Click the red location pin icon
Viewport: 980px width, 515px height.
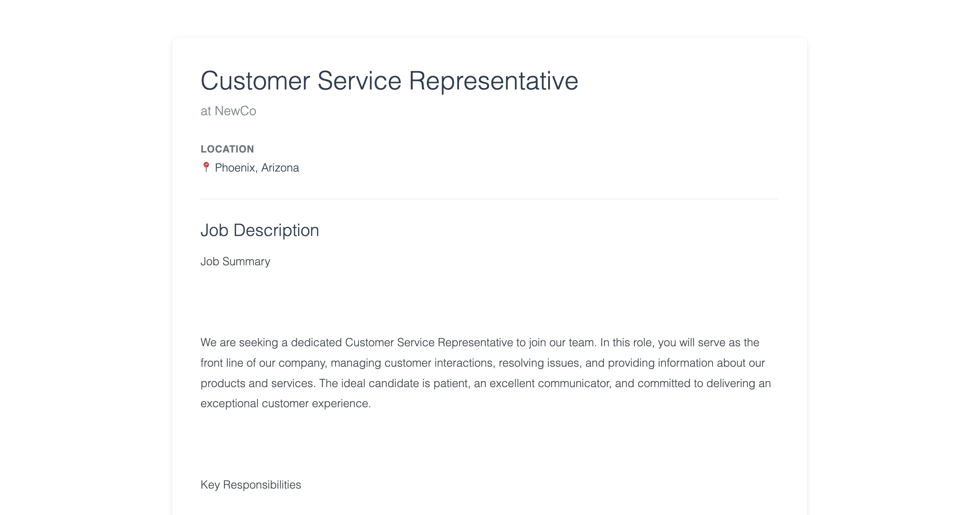[206, 167]
